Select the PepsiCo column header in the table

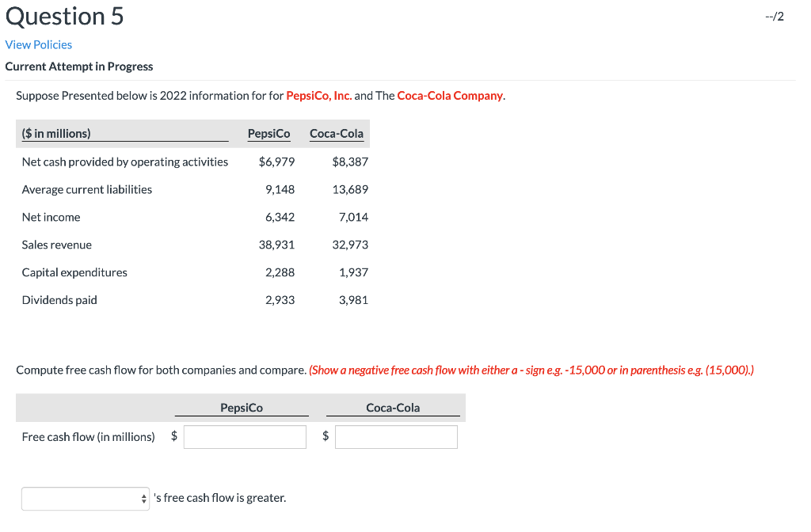(268, 133)
